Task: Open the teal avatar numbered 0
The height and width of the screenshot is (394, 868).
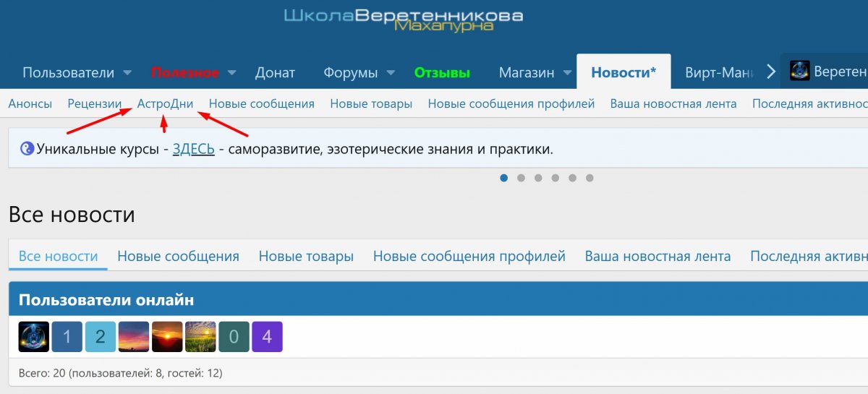Action: tap(234, 337)
